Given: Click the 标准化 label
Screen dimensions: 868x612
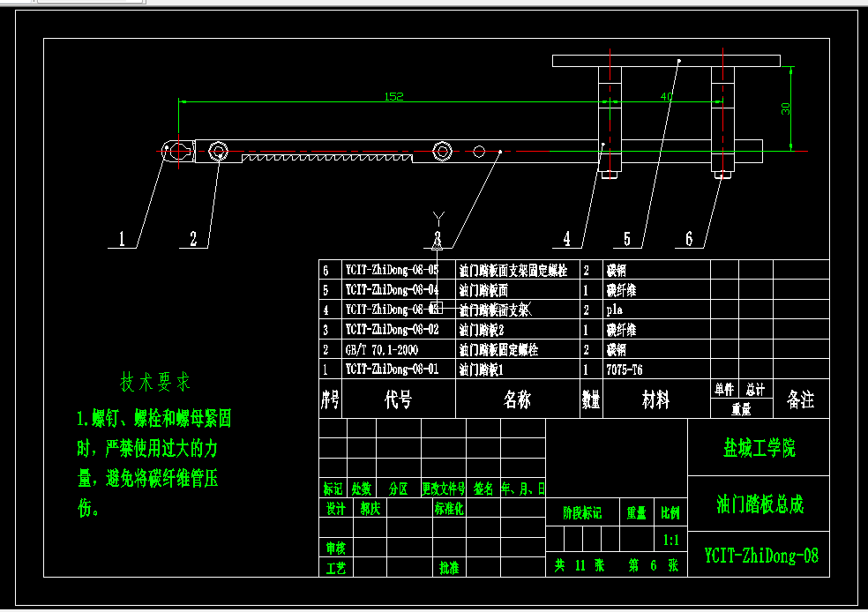Looking at the screenshot, I should (449, 509).
